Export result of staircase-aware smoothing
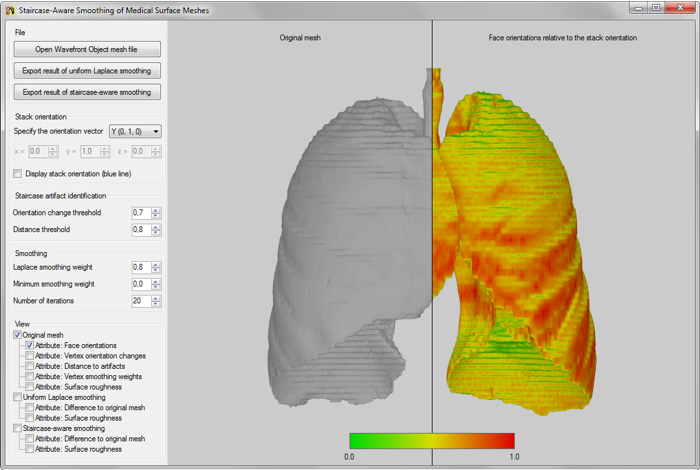 (87, 92)
